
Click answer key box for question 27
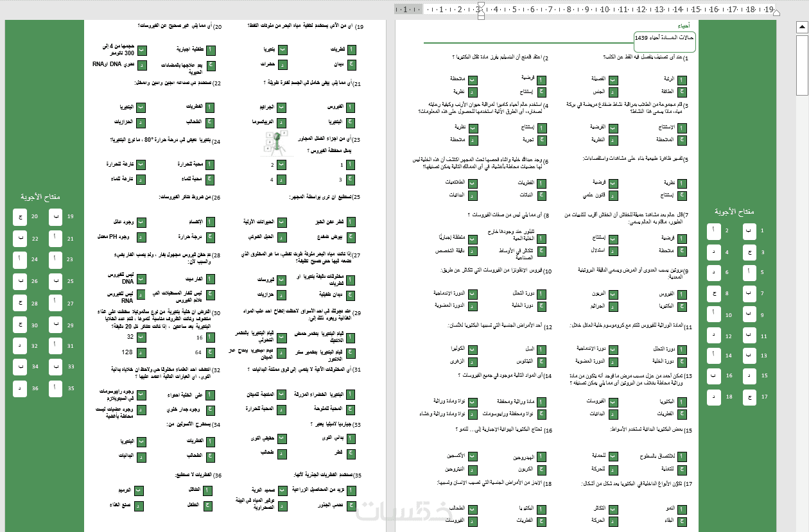click(x=56, y=303)
